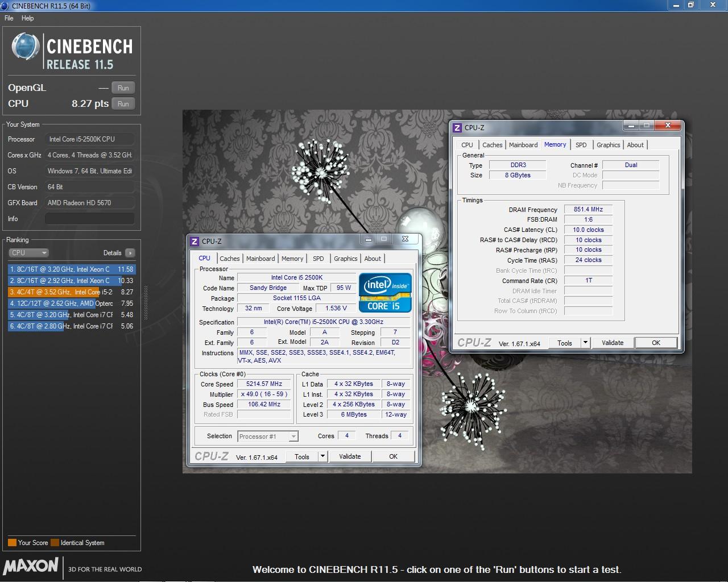This screenshot has width=728, height=582.
Task: Click Command Rate value 1T
Action: pyautogui.click(x=588, y=281)
